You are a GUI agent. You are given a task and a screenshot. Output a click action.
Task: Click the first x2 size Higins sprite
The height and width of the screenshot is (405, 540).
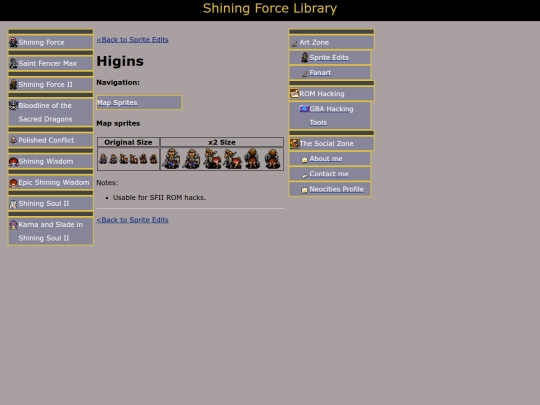(x=171, y=158)
